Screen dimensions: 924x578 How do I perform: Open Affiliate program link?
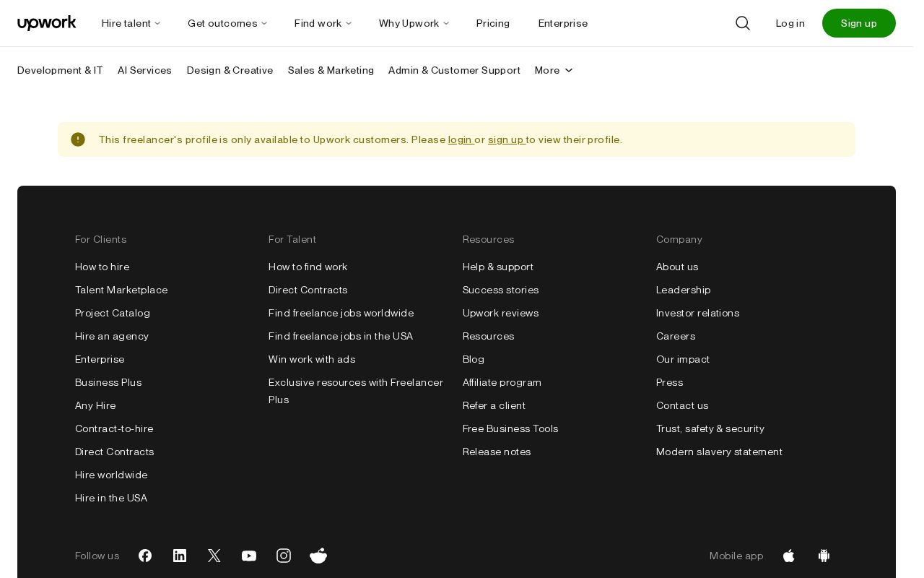(502, 382)
